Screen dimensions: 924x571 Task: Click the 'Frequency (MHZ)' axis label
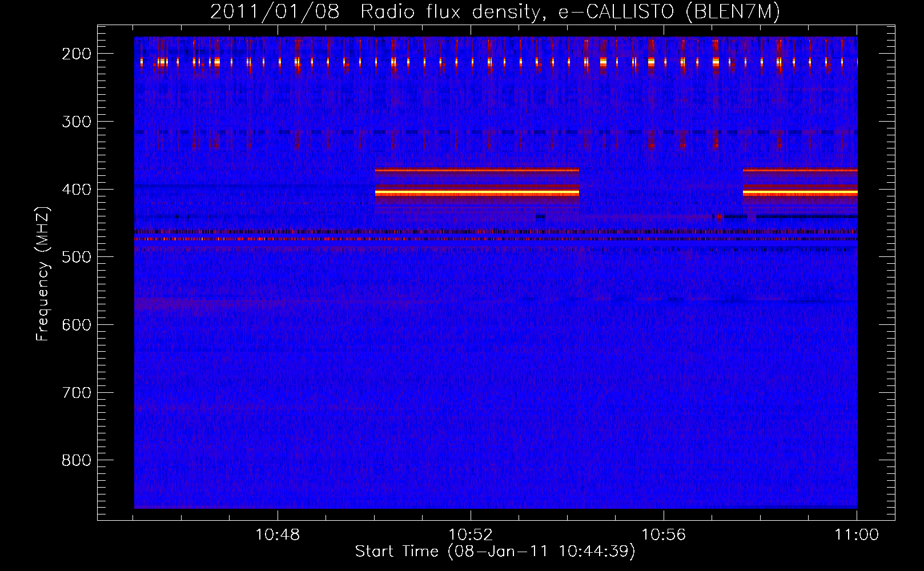click(x=43, y=274)
